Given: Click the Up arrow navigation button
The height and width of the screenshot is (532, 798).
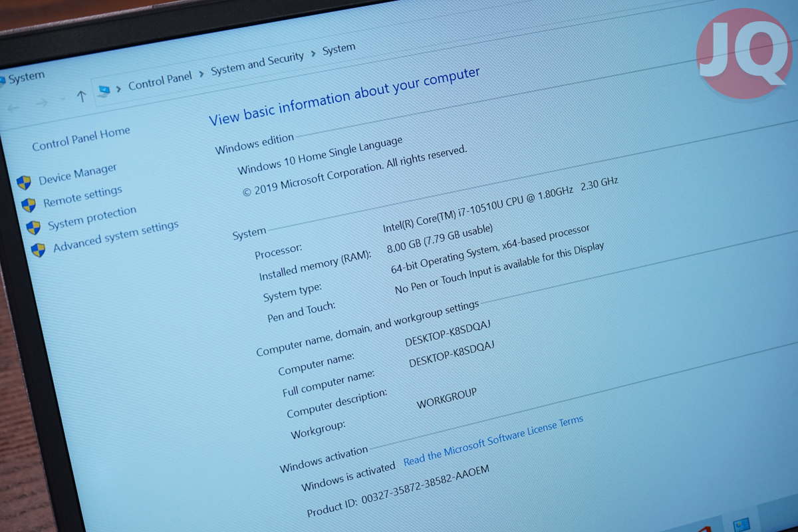Looking at the screenshot, I should (81, 96).
